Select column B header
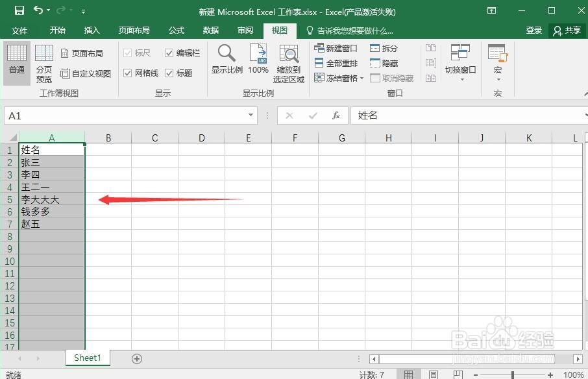The height and width of the screenshot is (379, 588). point(108,138)
